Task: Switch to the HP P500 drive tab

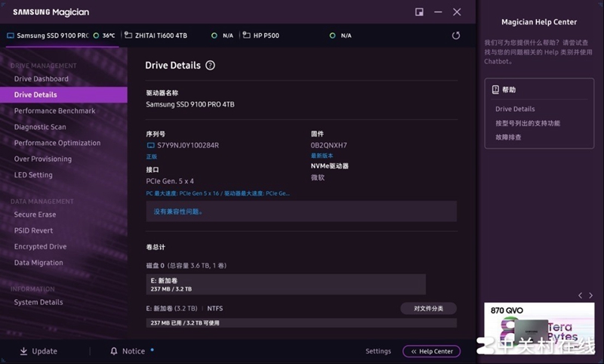Action: 266,35
